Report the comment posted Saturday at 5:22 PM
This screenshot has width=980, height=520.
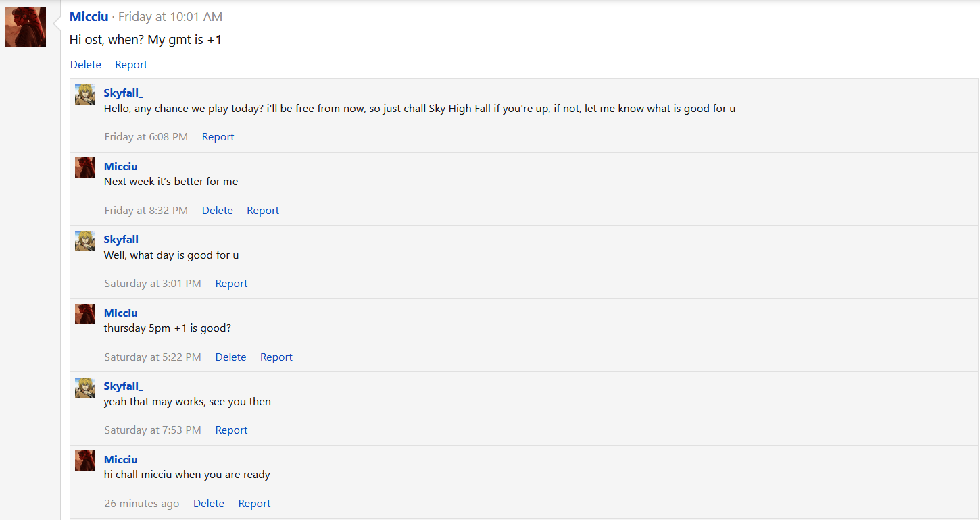point(276,357)
